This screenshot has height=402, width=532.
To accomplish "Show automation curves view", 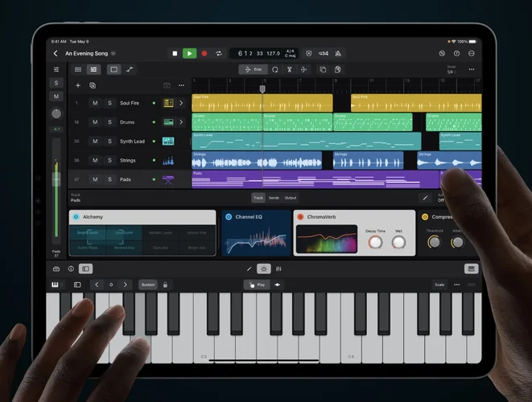I will (130, 69).
